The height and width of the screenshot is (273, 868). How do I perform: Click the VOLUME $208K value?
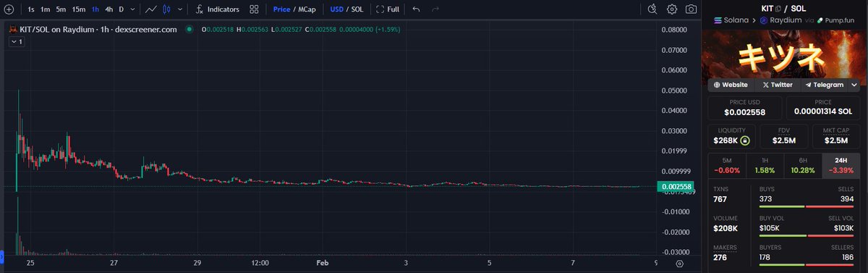pos(726,228)
